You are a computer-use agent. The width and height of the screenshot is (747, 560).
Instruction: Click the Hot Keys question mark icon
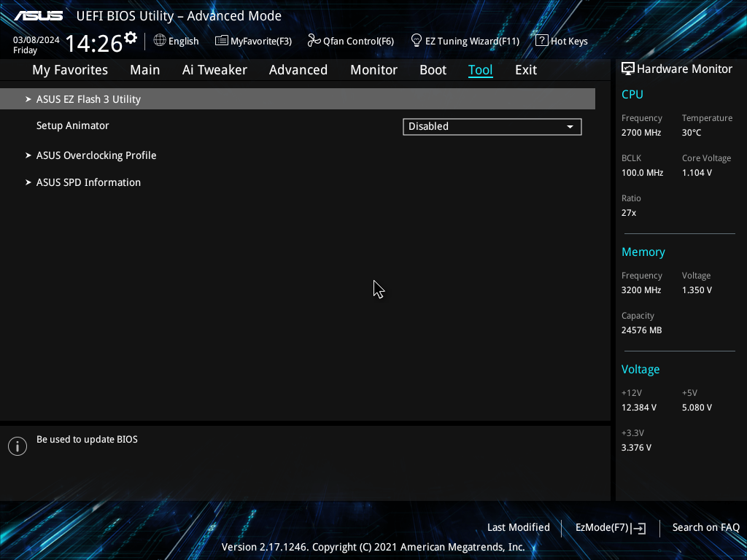click(541, 41)
